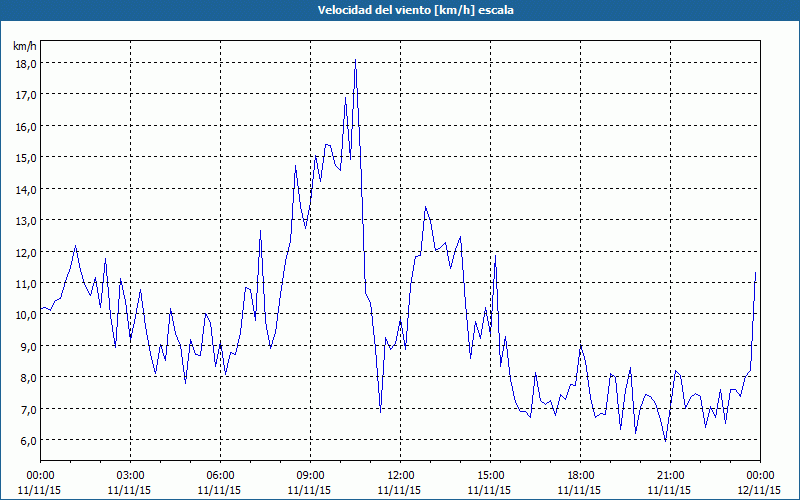Click the '12,0' y-axis label
The height and width of the screenshot is (500, 800).
pos(26,253)
